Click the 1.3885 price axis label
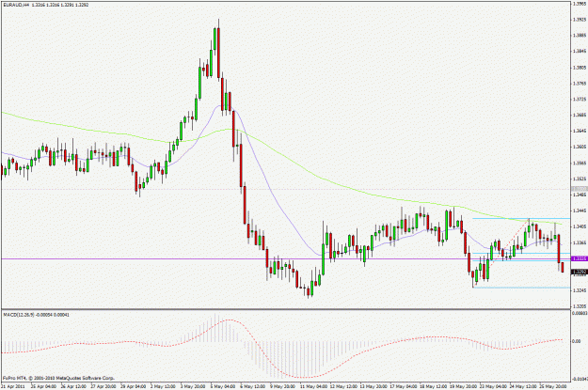 coord(580,35)
